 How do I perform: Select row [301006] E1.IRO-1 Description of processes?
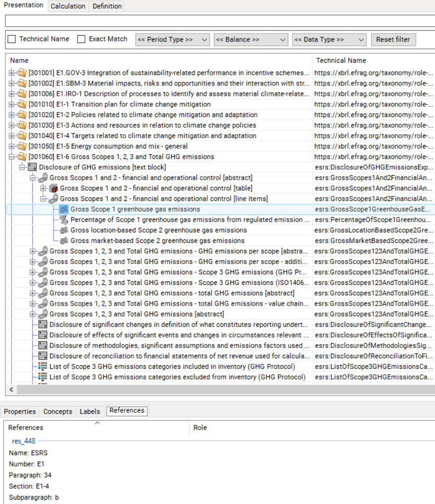221,94
